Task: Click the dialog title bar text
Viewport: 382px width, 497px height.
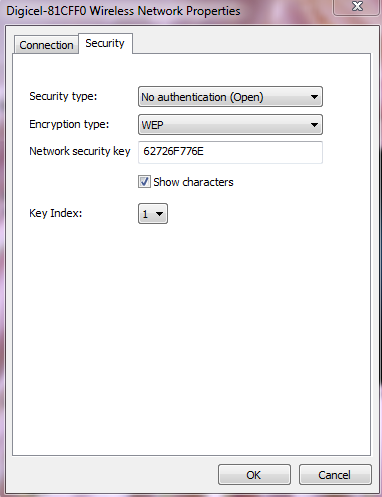Action: click(x=123, y=11)
